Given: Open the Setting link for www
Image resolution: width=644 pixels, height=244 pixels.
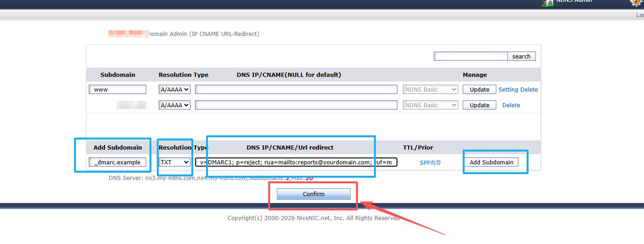Looking at the screenshot, I should (508, 90).
